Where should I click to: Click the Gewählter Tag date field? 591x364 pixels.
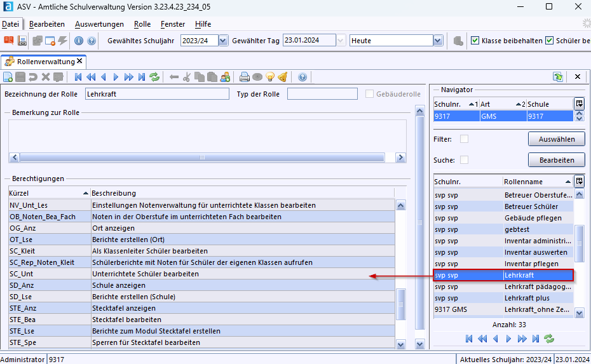coord(309,40)
